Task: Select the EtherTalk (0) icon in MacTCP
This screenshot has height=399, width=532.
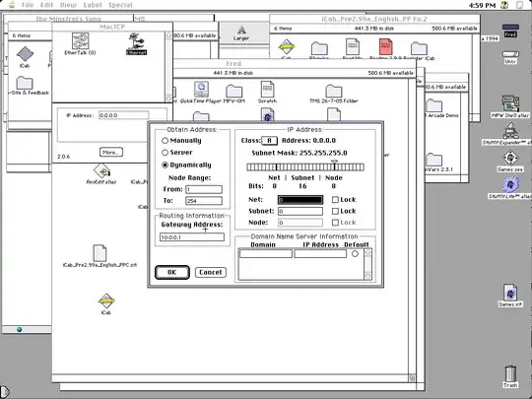Action: (80, 41)
